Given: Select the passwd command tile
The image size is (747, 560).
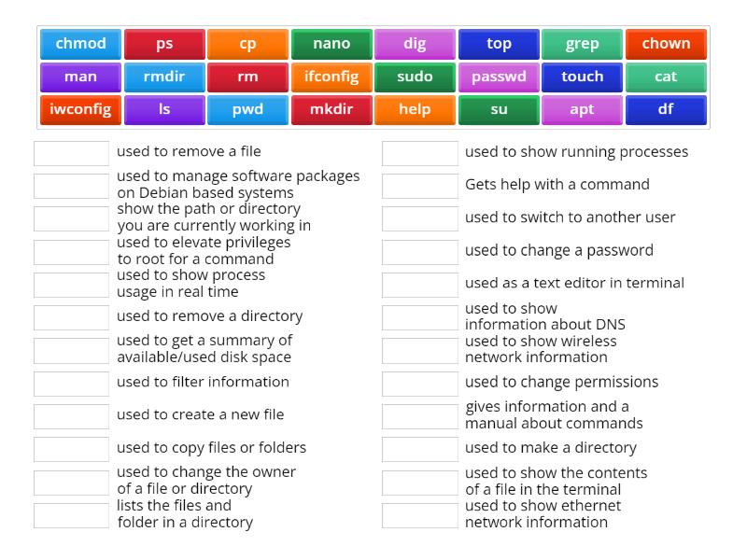Looking at the screenshot, I should [x=499, y=77].
